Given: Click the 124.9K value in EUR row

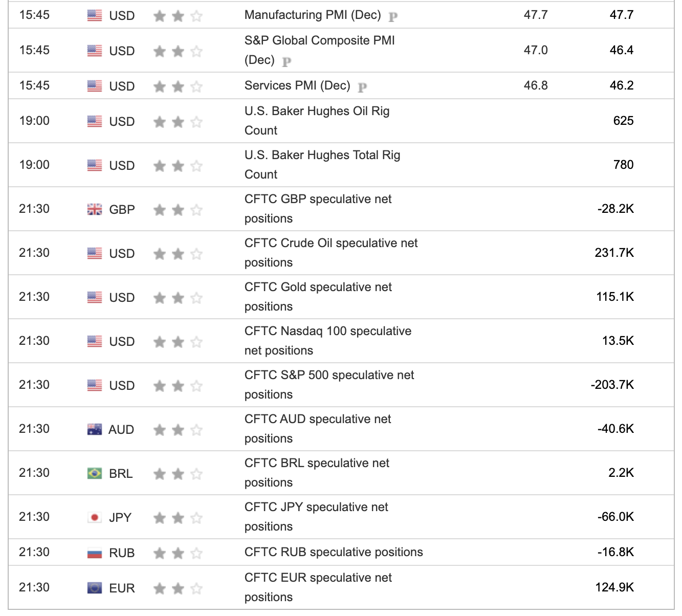Looking at the screenshot, I should coord(614,587).
